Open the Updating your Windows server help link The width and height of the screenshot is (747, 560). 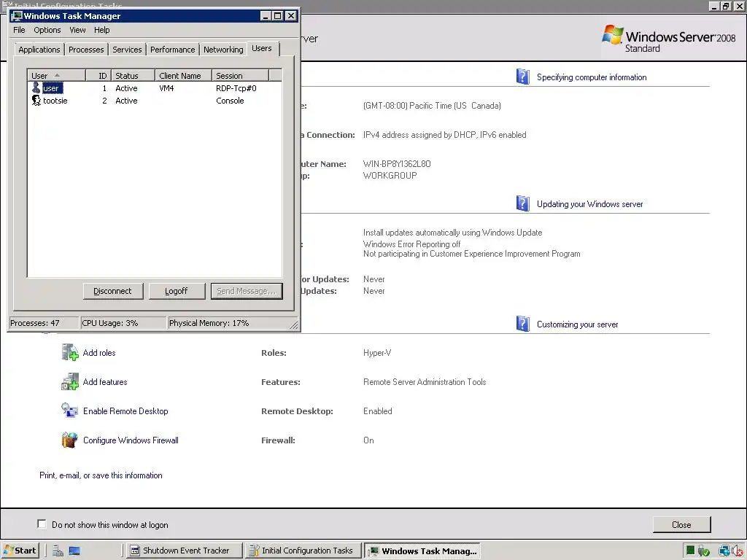click(589, 204)
